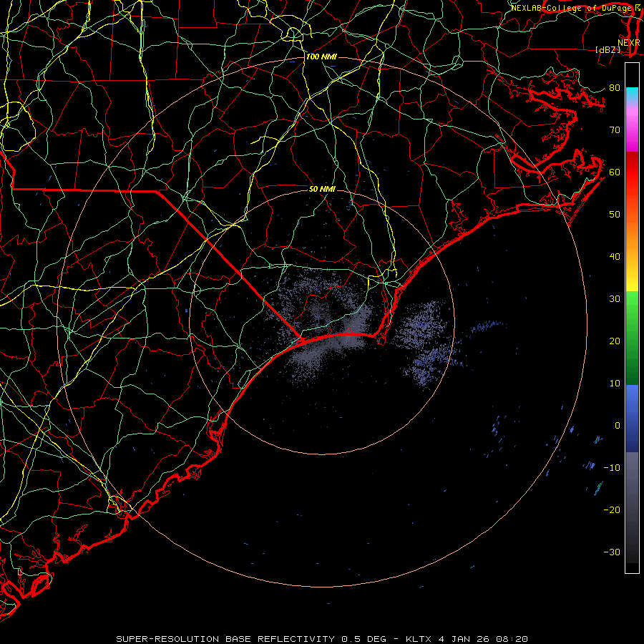Click the -30 value on the color scale
The height and width of the screenshot is (644, 644).
coord(612,552)
